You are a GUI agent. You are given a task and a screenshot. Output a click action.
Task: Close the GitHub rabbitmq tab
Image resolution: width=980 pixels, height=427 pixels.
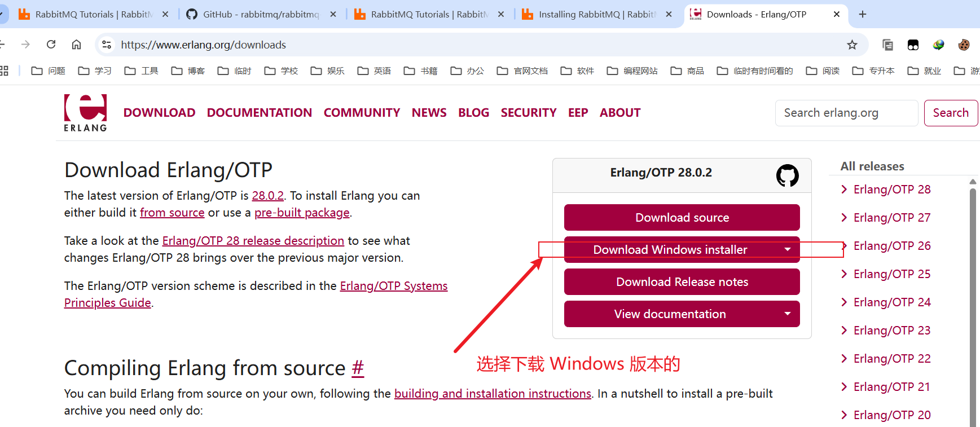[333, 14]
